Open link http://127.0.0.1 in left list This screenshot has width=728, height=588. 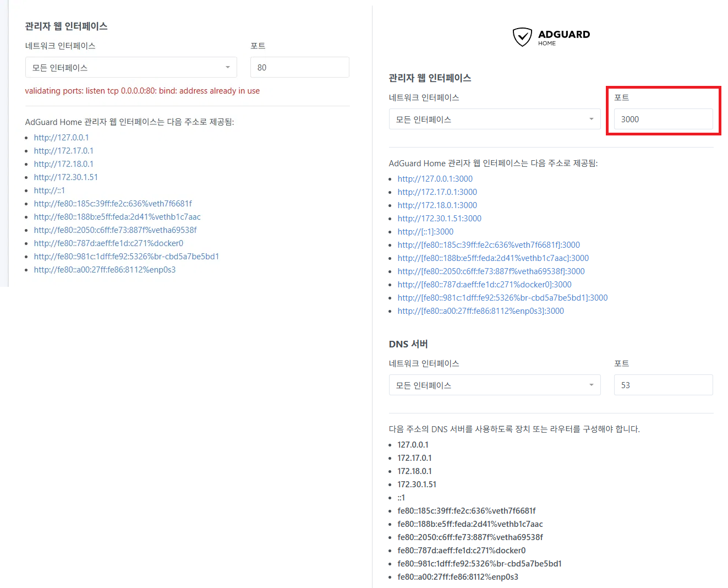coord(62,138)
